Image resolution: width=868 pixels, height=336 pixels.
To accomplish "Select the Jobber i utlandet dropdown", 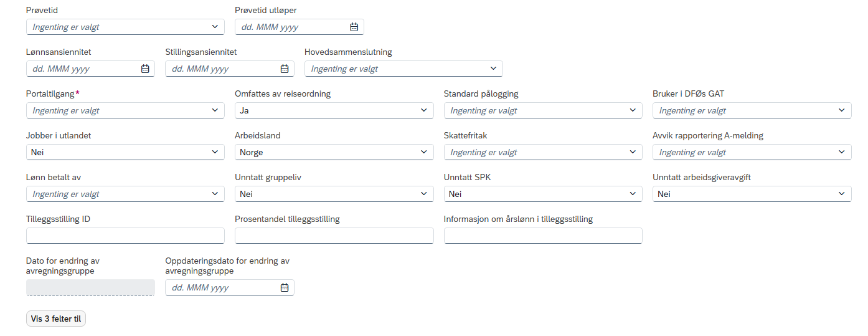I will click(x=125, y=152).
